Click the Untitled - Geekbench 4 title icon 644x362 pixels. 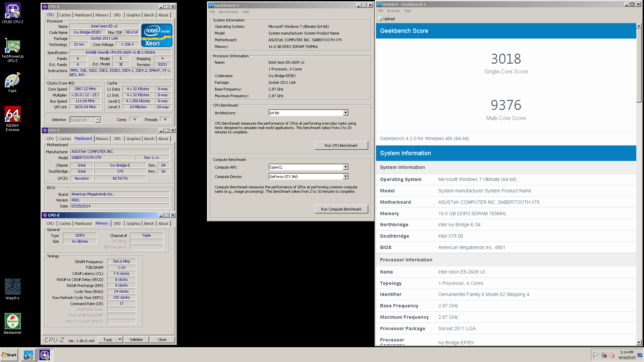coord(379,4)
